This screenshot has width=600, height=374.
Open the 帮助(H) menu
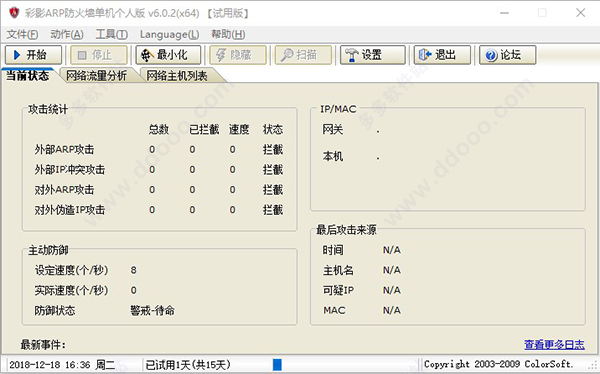coord(228,34)
